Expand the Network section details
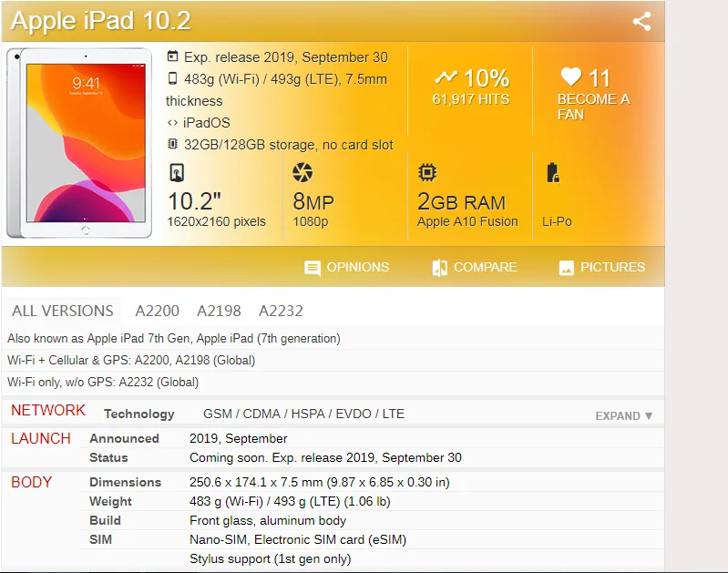The width and height of the screenshot is (728, 573). click(x=624, y=416)
